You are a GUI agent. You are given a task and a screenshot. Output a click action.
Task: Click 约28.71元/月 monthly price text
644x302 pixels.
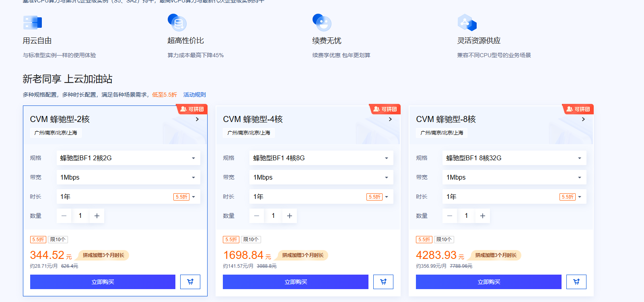coord(44,266)
